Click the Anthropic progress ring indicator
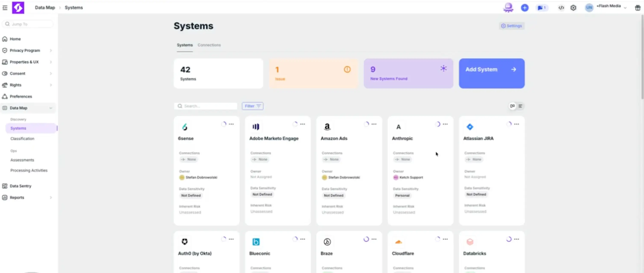Viewport: 644px width, 273px height. coord(437,124)
